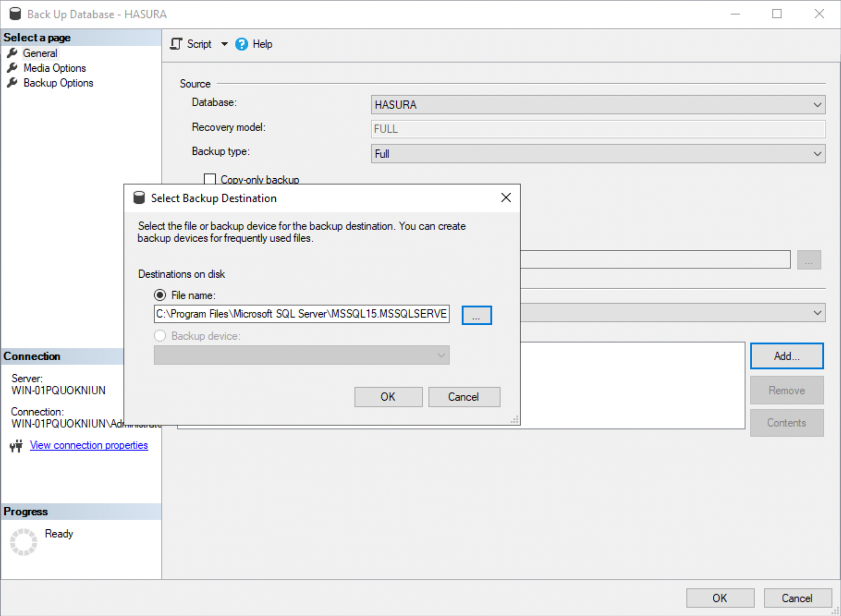Click the Connection section header
841x616 pixels.
point(63,356)
